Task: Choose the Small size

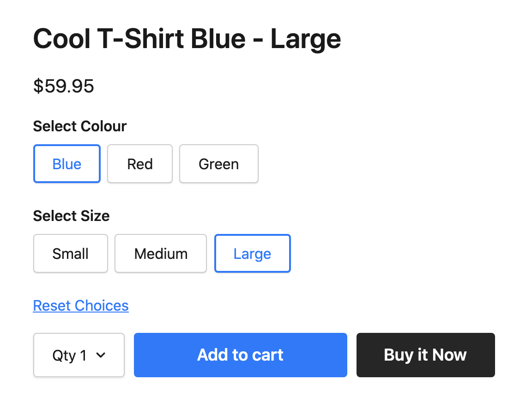Action: pos(70,253)
